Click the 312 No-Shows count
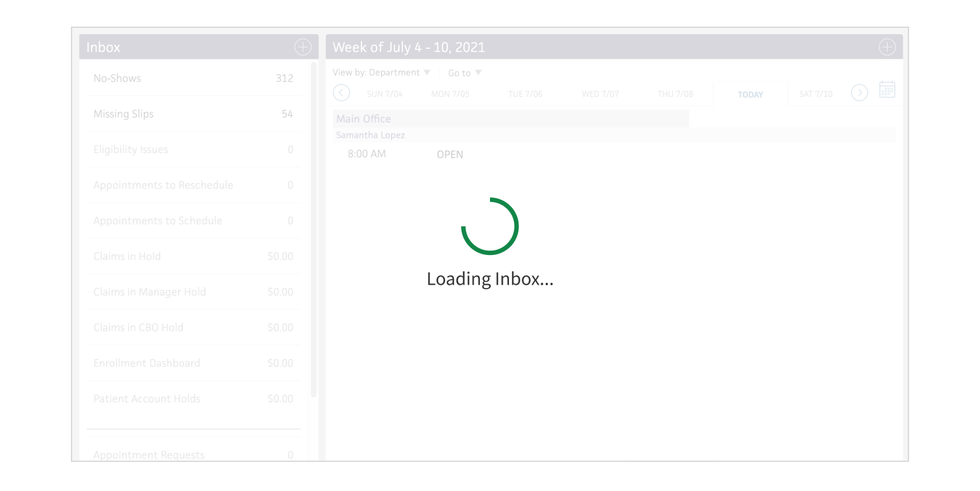The width and height of the screenshot is (980, 491). [x=284, y=78]
